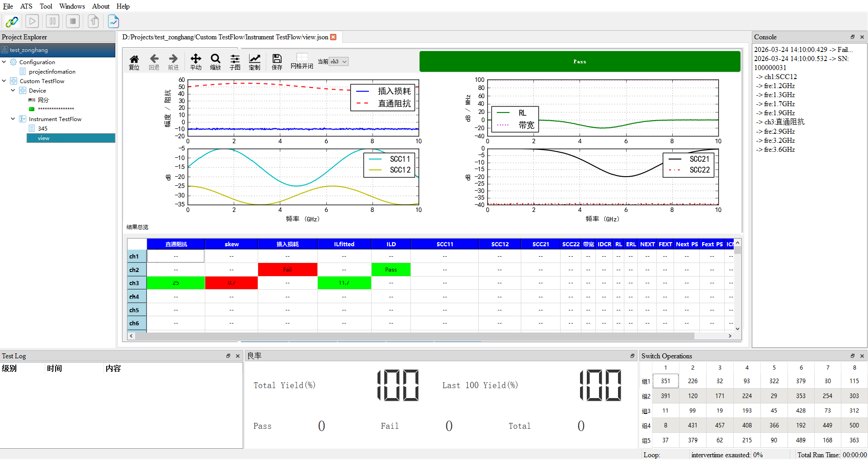Select the pan (平动) move tool
Viewport: 868px width, 469px height.
[x=196, y=61]
